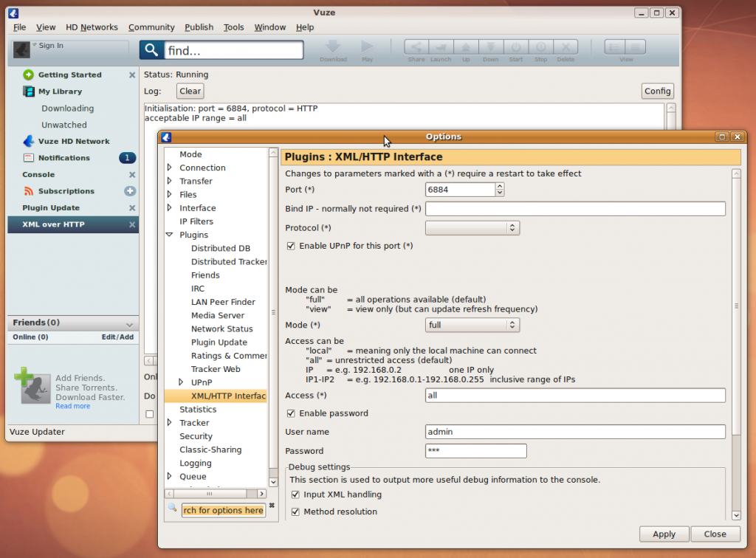756x558 pixels.
Task: Open the Publish menu
Action: tap(199, 27)
